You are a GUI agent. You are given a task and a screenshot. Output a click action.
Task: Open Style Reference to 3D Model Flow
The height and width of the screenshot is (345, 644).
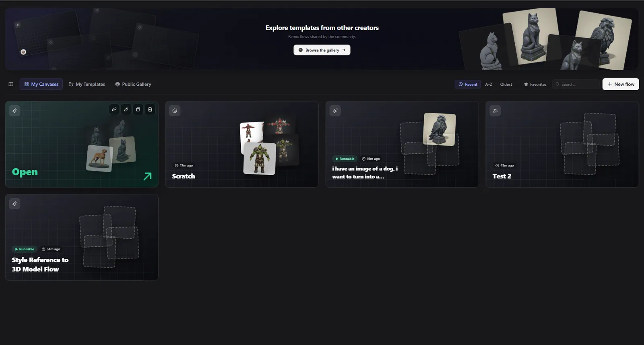(x=82, y=237)
